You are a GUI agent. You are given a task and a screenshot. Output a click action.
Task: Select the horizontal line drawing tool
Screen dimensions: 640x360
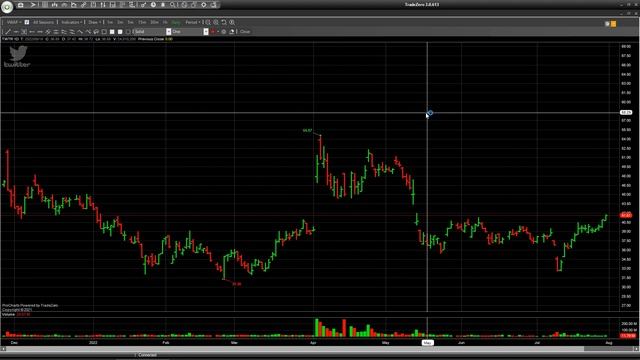16,32
